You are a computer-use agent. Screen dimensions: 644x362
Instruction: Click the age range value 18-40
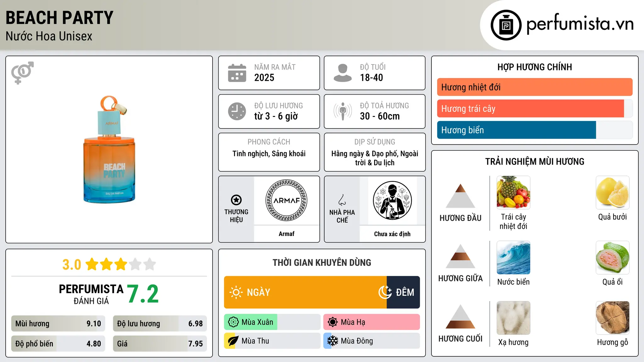pos(371,78)
